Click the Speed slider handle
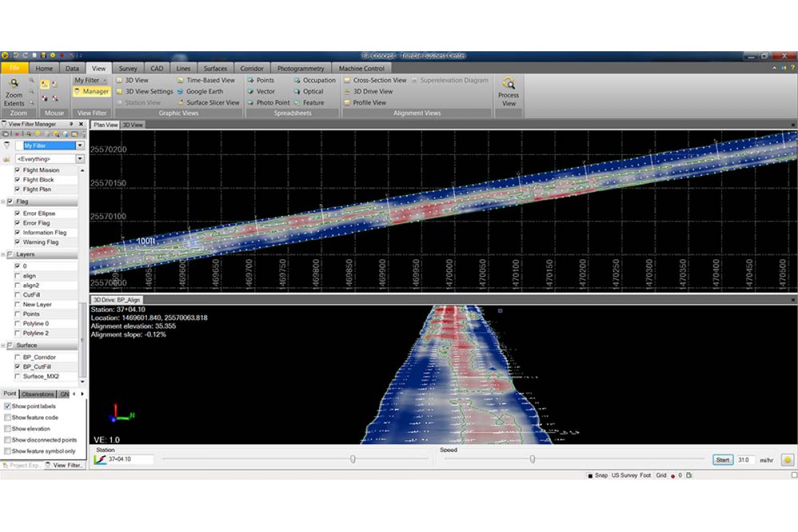798x532 pixels. [x=533, y=459]
